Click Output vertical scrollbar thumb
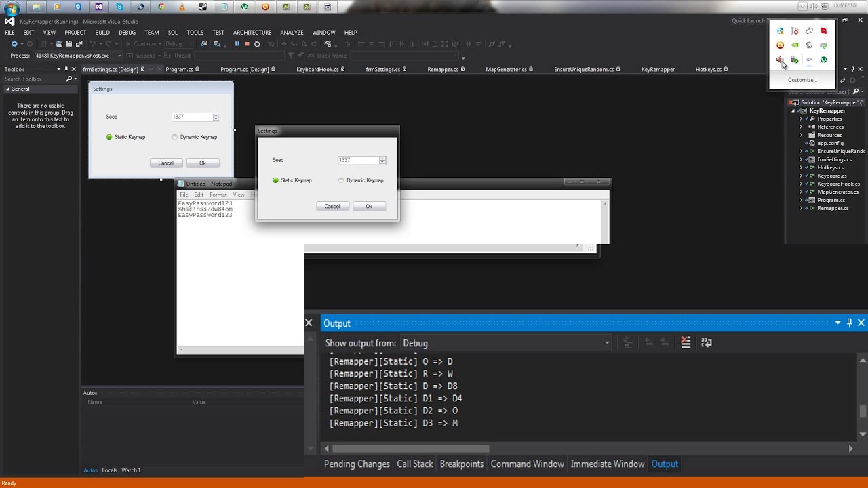Screen dimensions: 868x488 (x=863, y=411)
